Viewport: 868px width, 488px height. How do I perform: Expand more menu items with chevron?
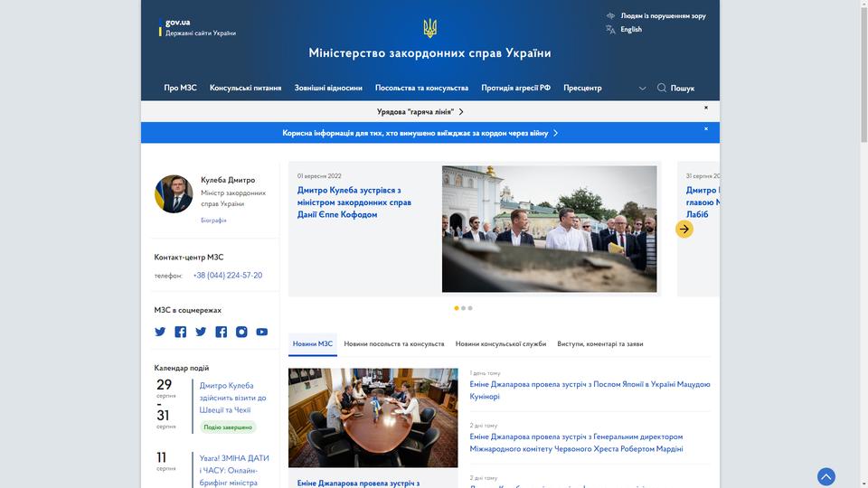[x=642, y=88]
